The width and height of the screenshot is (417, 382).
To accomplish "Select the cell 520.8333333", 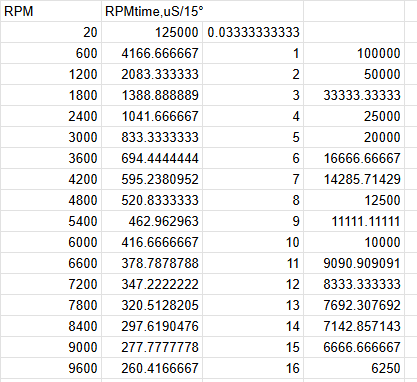I will (x=152, y=200).
